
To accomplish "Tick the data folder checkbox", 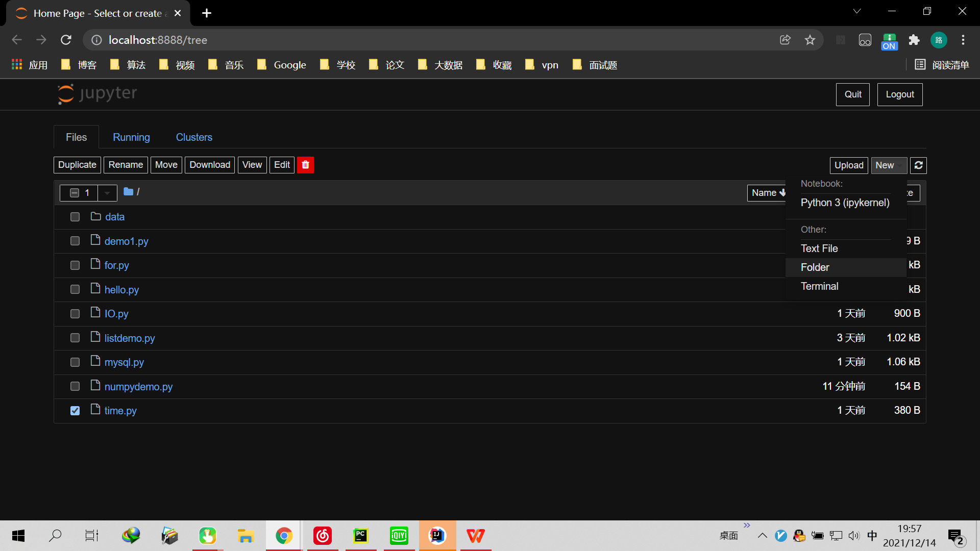I will point(75,217).
